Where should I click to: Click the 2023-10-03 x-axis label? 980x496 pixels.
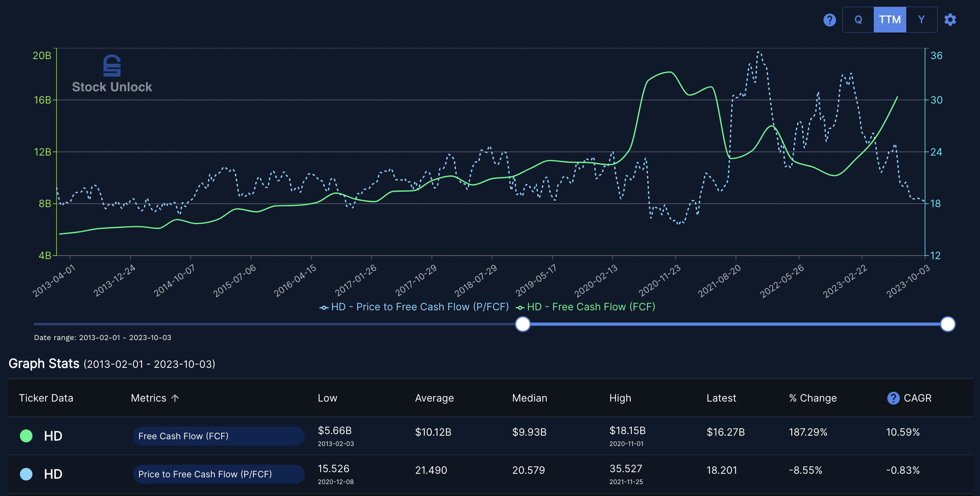pyautogui.click(x=908, y=281)
